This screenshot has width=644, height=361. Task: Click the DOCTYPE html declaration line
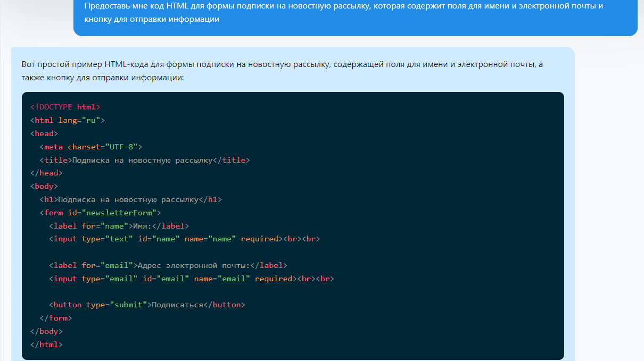coord(65,107)
